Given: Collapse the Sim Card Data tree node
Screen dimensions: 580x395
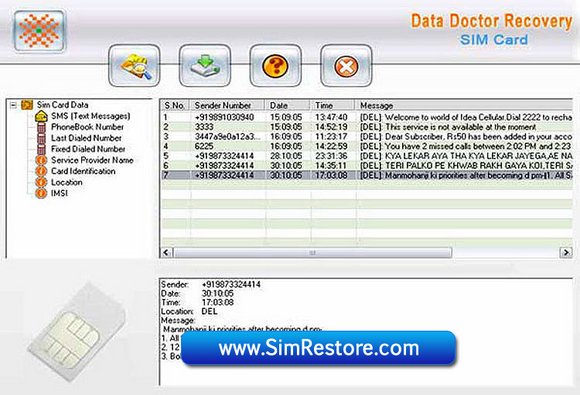Looking at the screenshot, I should pos(13,105).
